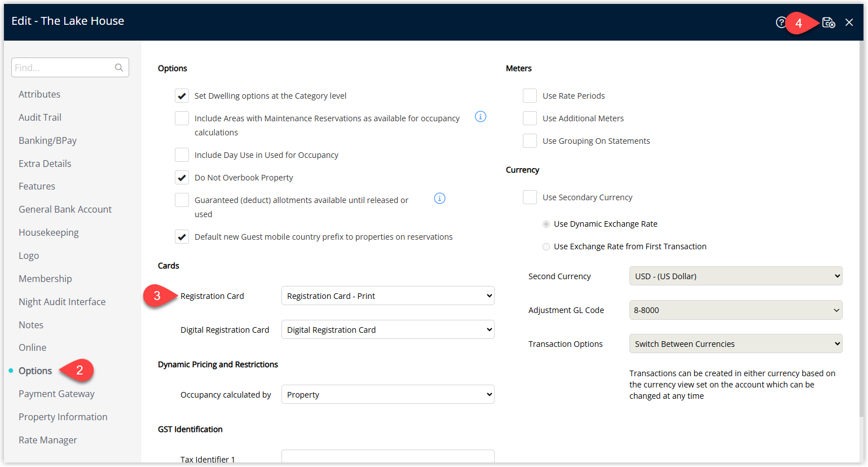The height and width of the screenshot is (467, 868).
Task: Open the Digital Registration Card dropdown
Action: pos(388,330)
